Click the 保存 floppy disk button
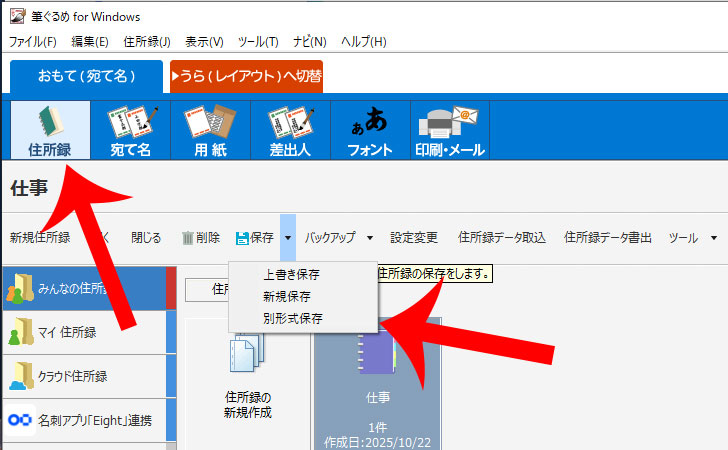728x450 pixels. point(254,238)
